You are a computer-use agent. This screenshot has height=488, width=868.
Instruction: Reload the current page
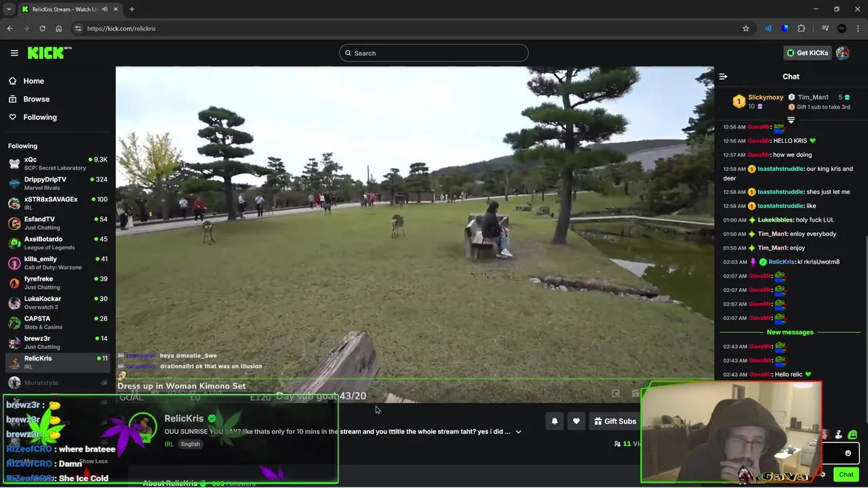(42, 28)
